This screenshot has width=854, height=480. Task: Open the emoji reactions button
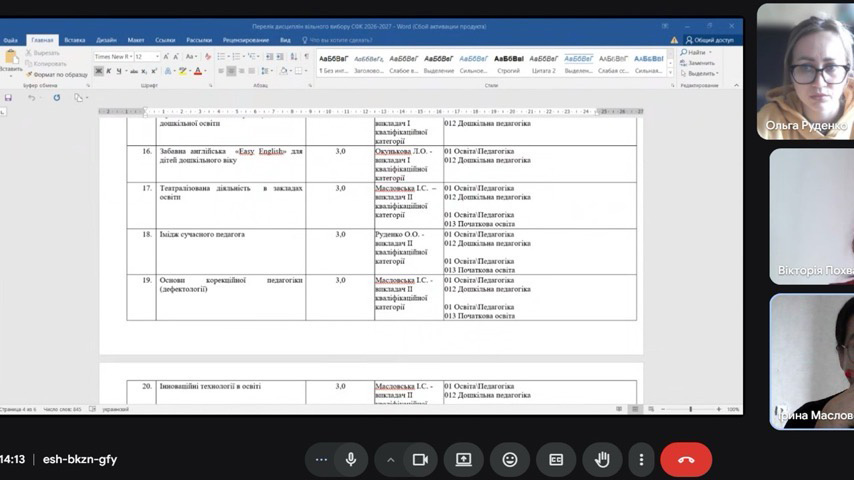510,459
